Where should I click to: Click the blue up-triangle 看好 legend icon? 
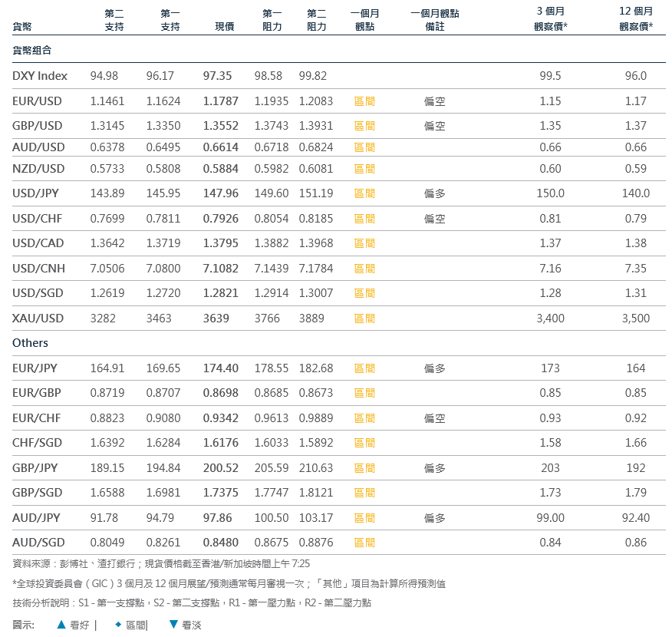[x=61, y=625]
